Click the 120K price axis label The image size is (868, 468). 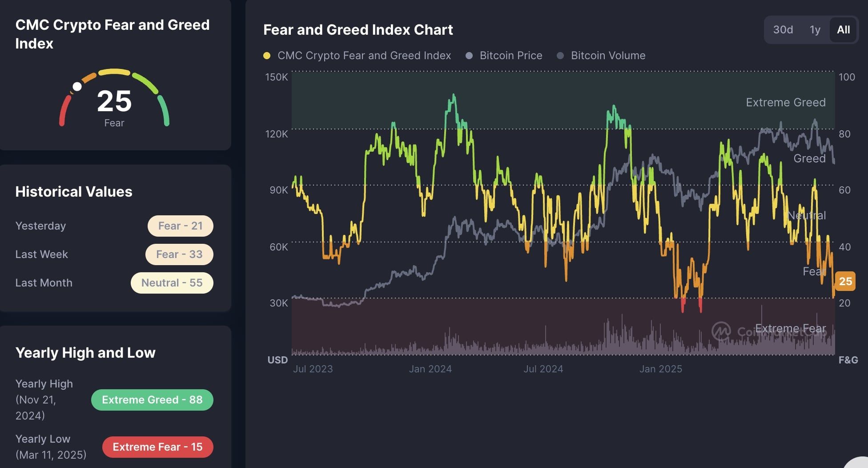(x=277, y=134)
